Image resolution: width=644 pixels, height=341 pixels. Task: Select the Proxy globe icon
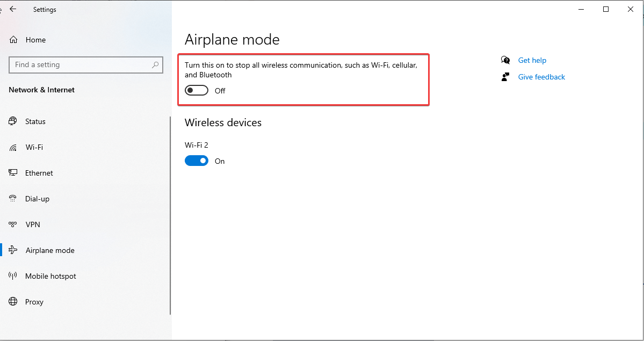pos(12,302)
